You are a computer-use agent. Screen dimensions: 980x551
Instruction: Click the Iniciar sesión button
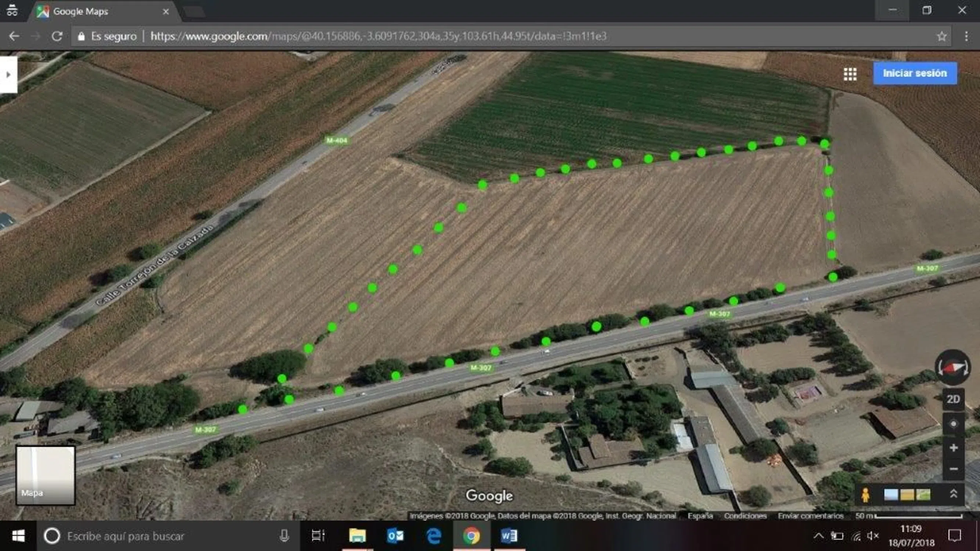click(915, 73)
